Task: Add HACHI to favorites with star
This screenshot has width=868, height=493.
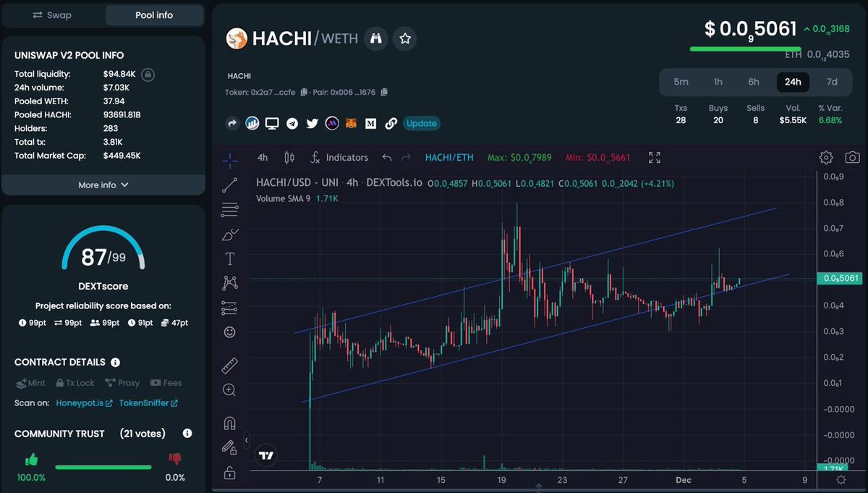Action: (405, 38)
